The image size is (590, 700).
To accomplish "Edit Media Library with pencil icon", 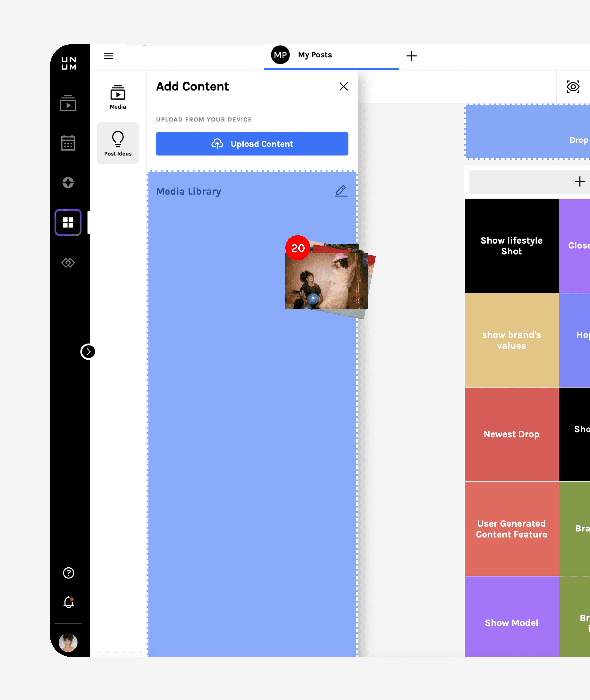I will 341,191.
